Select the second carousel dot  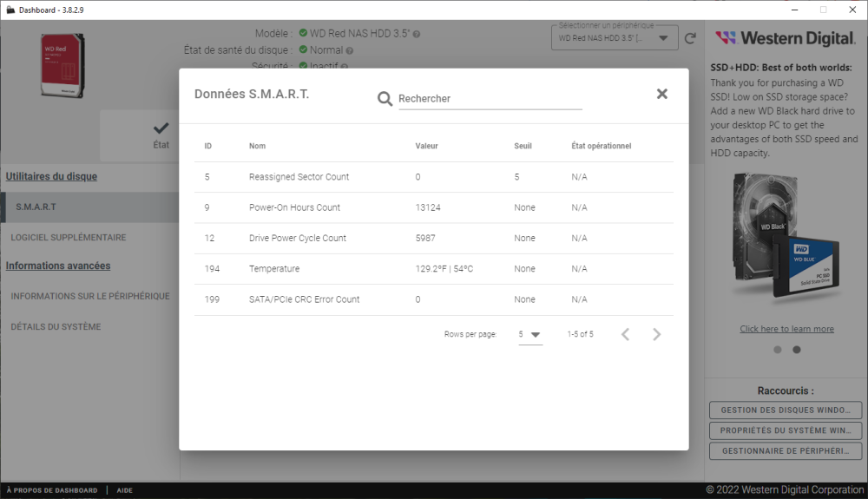point(797,350)
